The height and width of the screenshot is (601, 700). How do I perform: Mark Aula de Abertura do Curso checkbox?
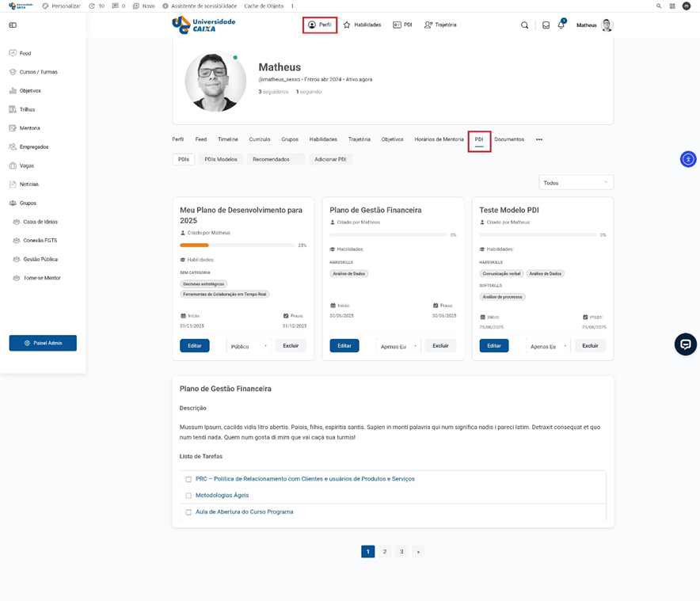tap(188, 512)
